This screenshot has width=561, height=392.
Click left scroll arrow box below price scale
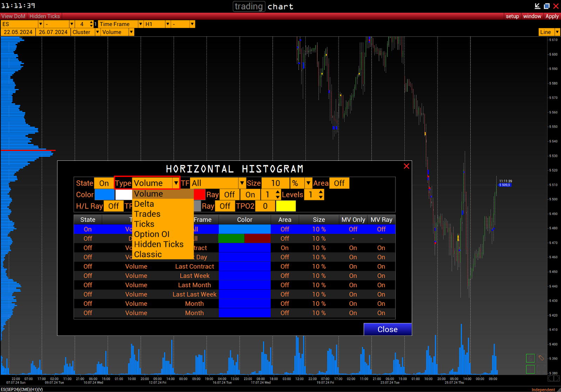coord(550,378)
